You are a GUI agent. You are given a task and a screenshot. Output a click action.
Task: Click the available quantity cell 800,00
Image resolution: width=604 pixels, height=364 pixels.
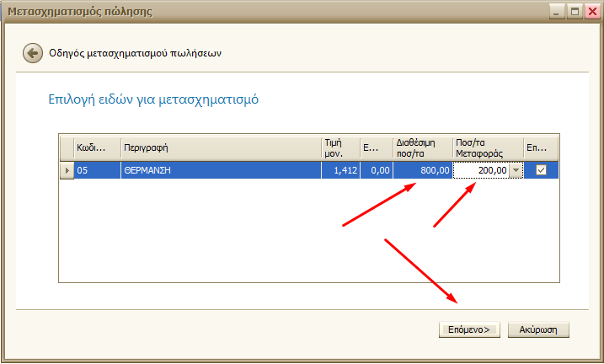[421, 170]
